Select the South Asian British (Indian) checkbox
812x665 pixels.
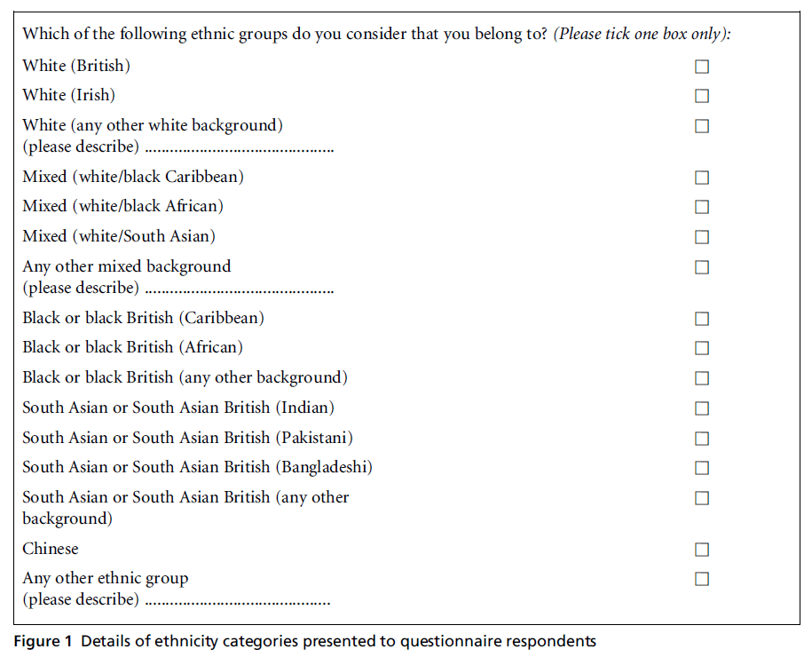pyautogui.click(x=702, y=408)
